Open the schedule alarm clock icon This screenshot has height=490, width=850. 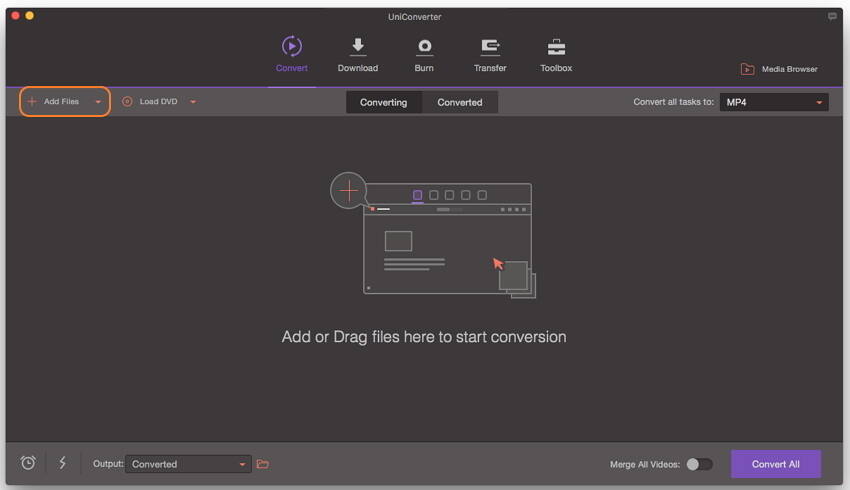(28, 463)
